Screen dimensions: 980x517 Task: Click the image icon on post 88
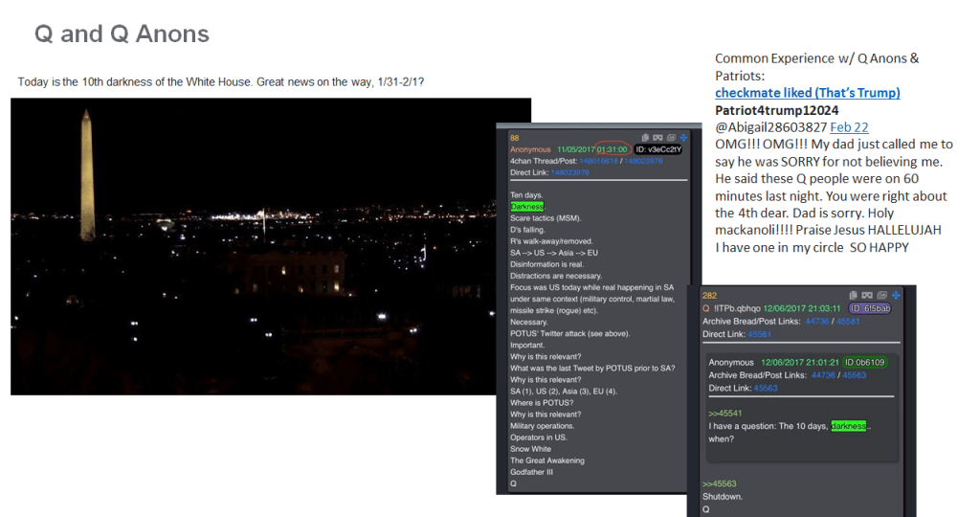coord(670,138)
